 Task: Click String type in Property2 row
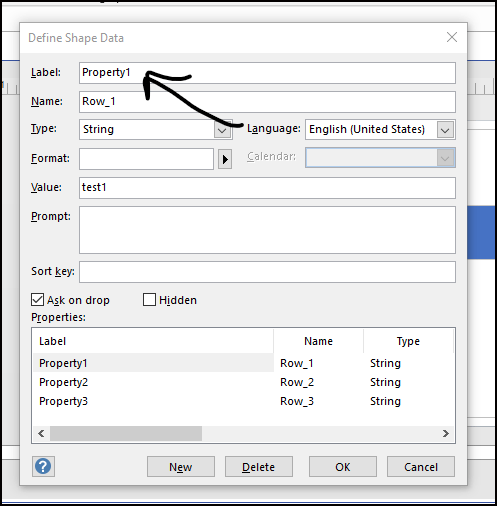click(385, 382)
